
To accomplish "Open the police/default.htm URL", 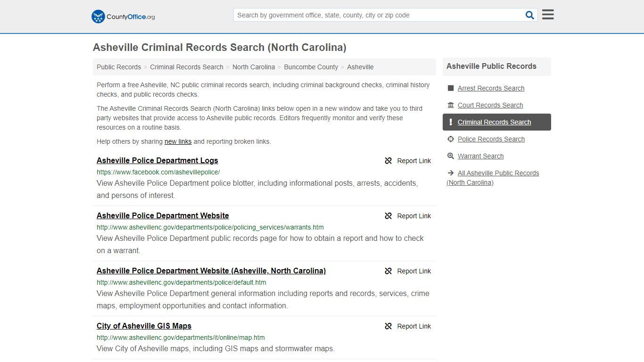I will point(182,282).
